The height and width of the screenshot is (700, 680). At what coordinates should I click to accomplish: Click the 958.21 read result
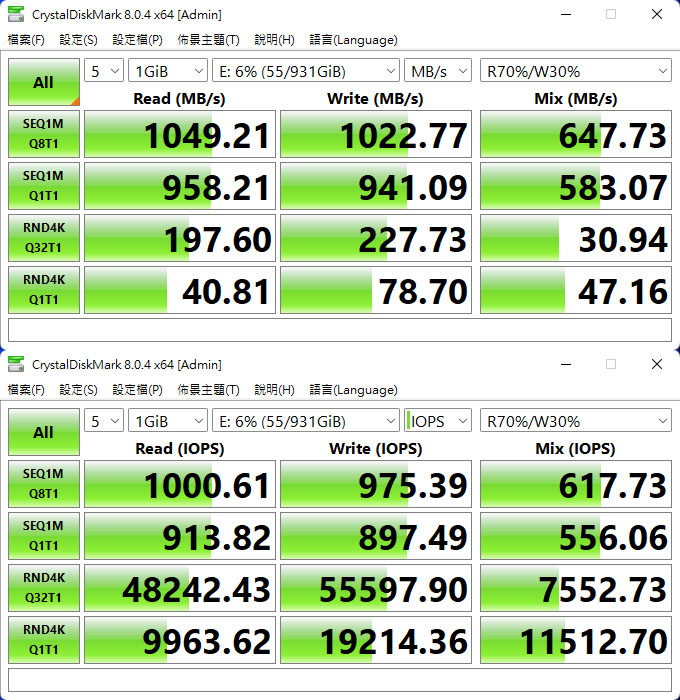click(x=180, y=186)
